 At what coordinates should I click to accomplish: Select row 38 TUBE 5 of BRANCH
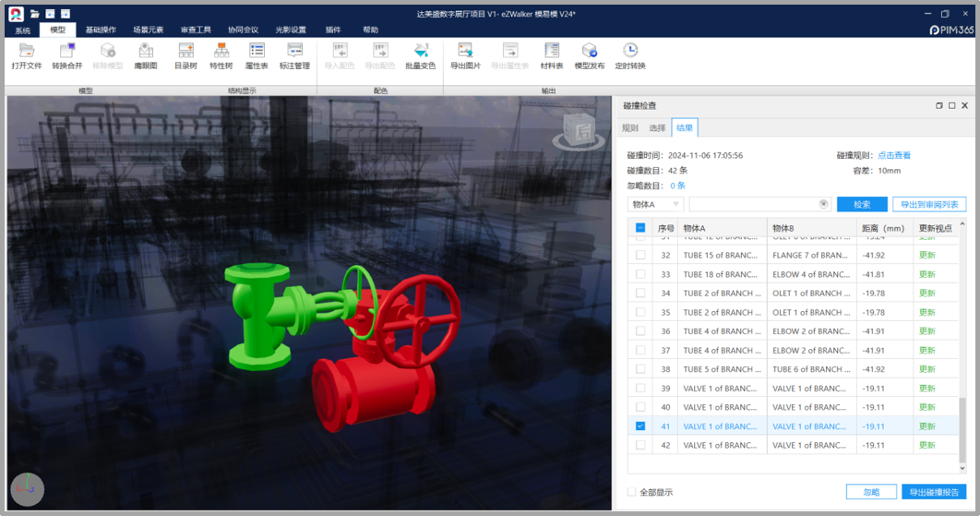[x=793, y=369]
